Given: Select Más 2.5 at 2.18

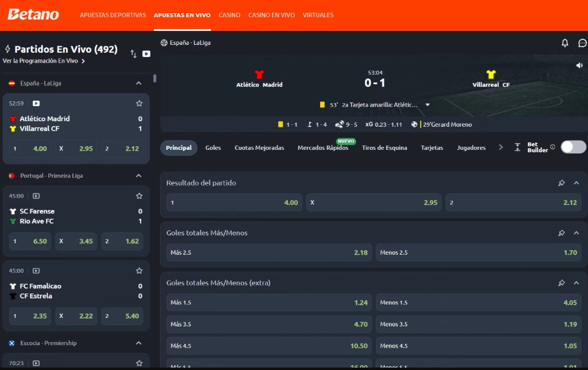Looking at the screenshot, I should pyautogui.click(x=269, y=252).
